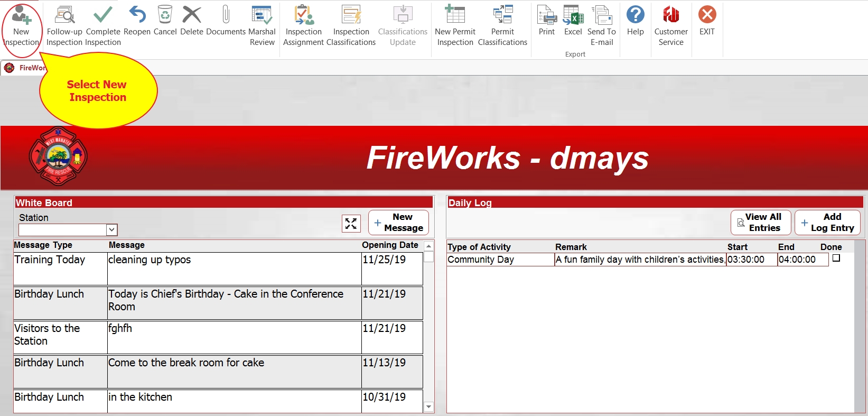Viewport: 868px width, 416px height.
Task: Open Inspection Classifications
Action: [x=351, y=26]
